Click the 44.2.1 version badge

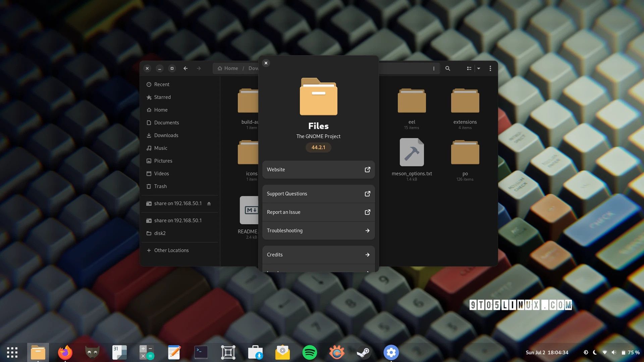coord(318,147)
